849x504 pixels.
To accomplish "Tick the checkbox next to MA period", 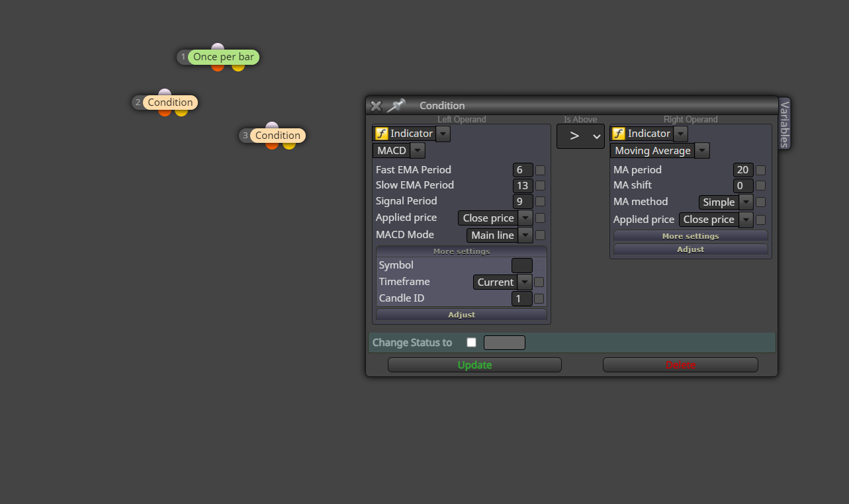I will tap(760, 170).
